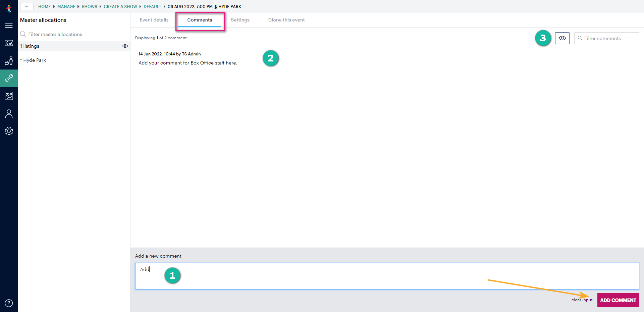Open the hamburger menu icon
Viewport: 644px width, 312px height.
coord(9,26)
